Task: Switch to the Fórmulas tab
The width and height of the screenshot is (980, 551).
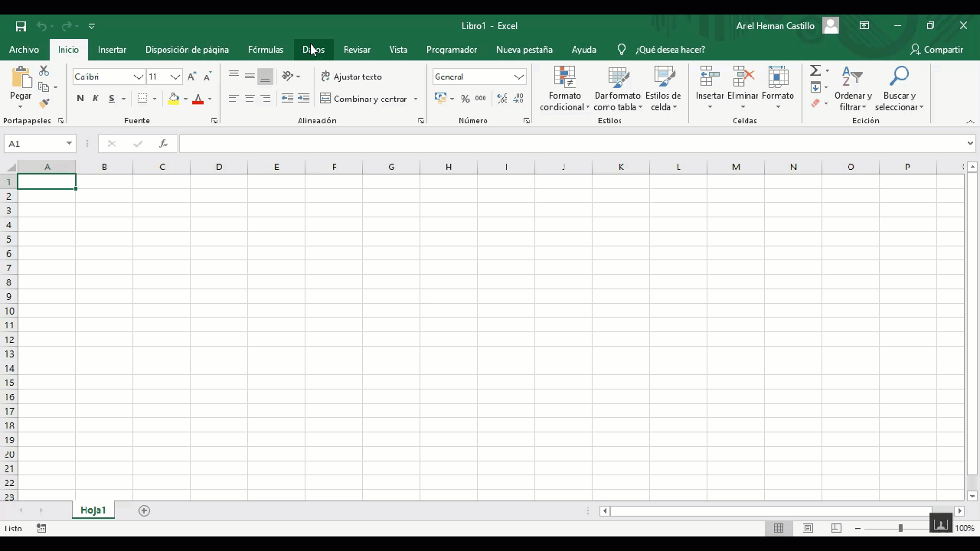Action: [x=266, y=50]
